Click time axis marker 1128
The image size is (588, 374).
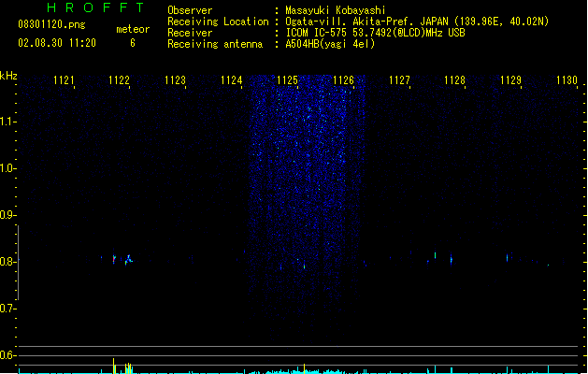pos(454,80)
